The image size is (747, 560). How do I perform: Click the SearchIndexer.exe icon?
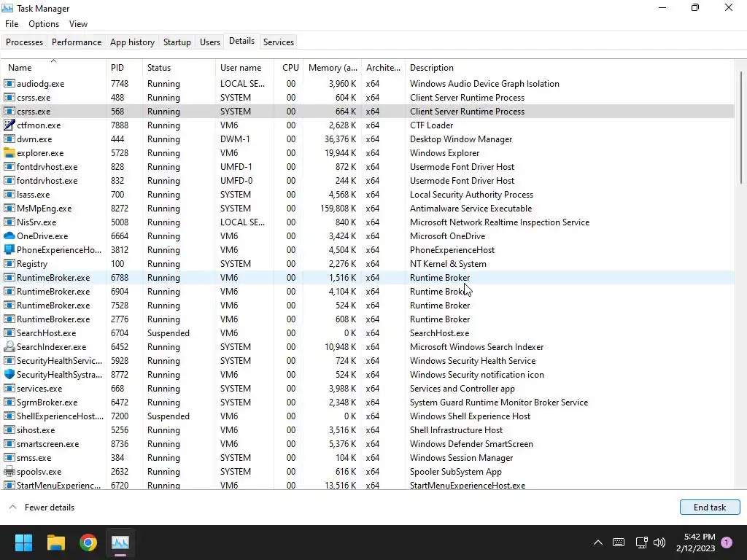(x=9, y=346)
